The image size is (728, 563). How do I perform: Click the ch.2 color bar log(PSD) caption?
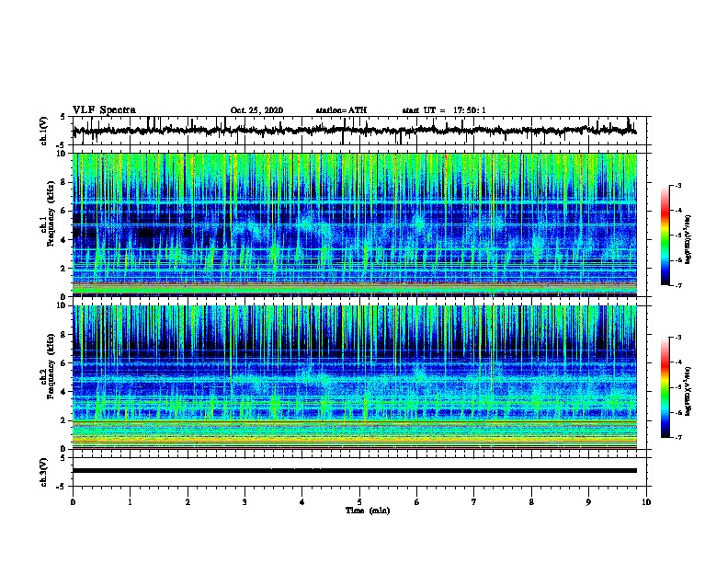(688, 391)
